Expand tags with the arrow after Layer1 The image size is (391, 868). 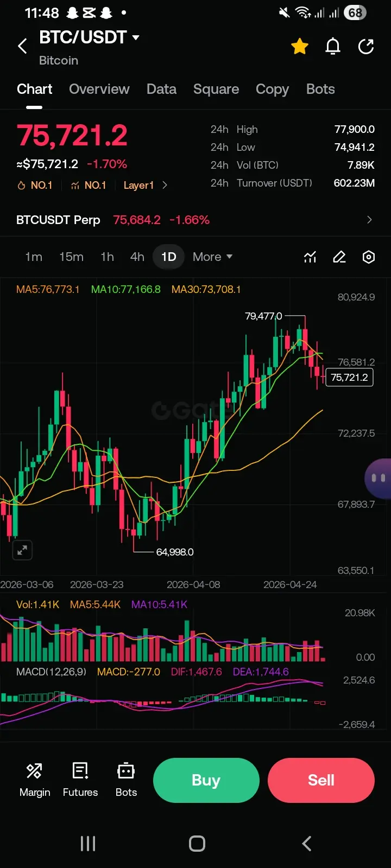[165, 186]
